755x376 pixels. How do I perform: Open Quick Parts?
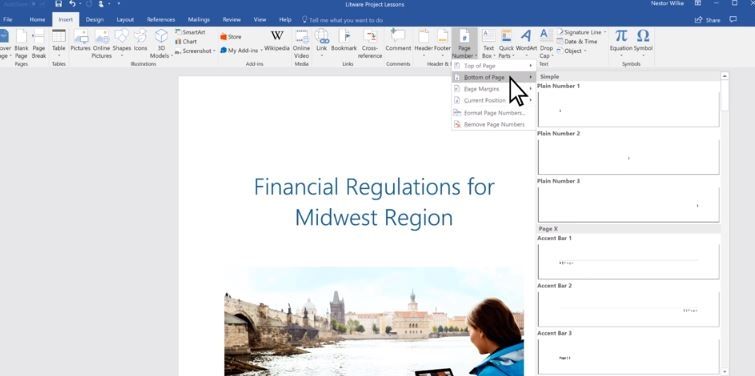506,43
